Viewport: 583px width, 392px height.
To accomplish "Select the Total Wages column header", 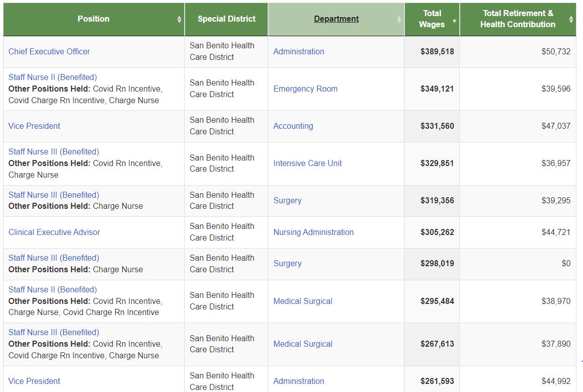I will [x=432, y=19].
